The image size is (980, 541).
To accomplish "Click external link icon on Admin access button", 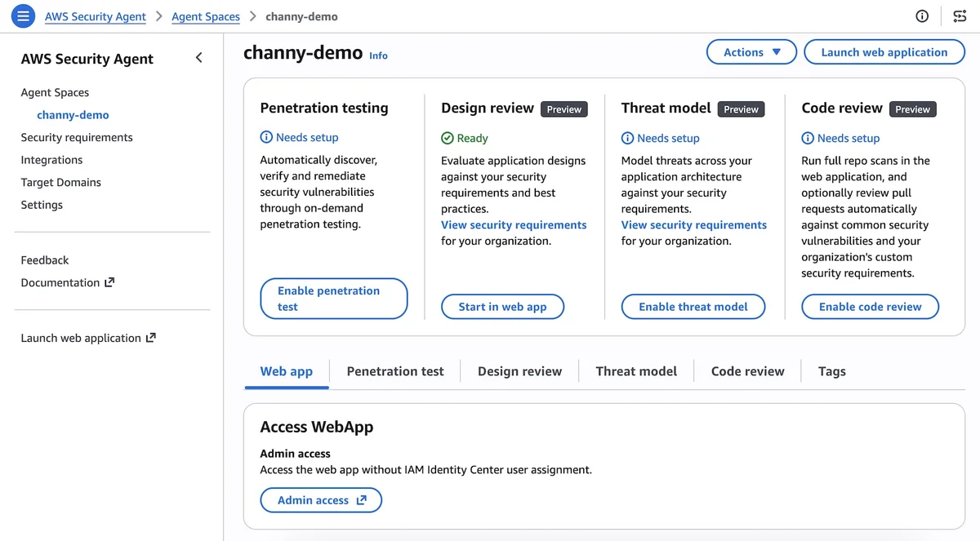I will pos(362,500).
